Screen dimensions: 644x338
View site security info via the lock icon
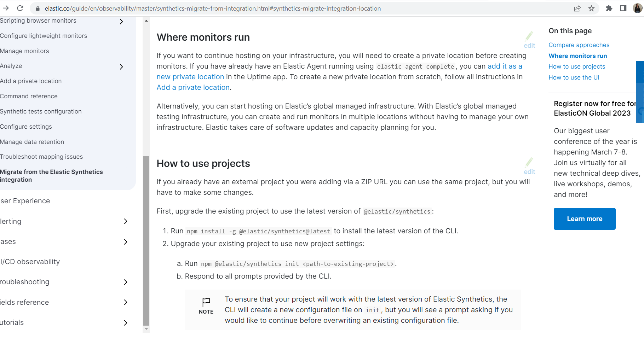[37, 8]
